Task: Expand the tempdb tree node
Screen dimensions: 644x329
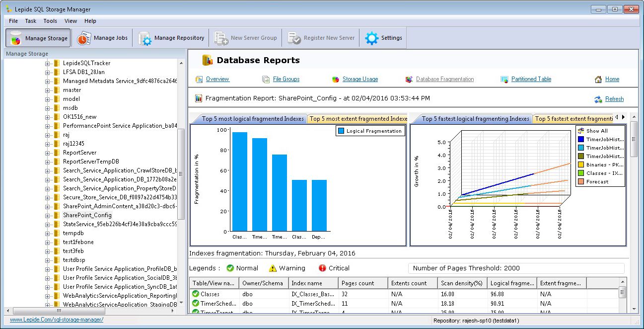Action: pos(48,233)
